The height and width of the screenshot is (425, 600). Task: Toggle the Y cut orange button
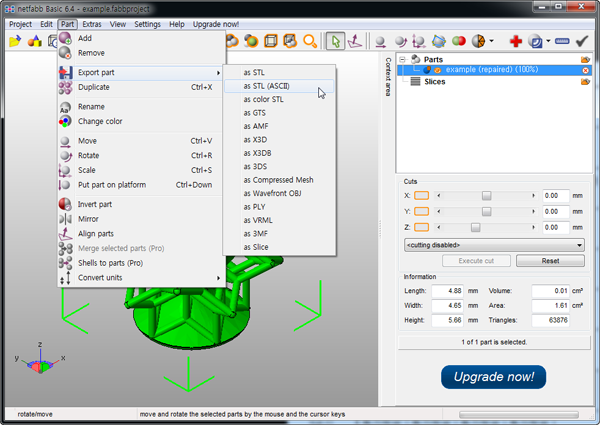click(421, 212)
